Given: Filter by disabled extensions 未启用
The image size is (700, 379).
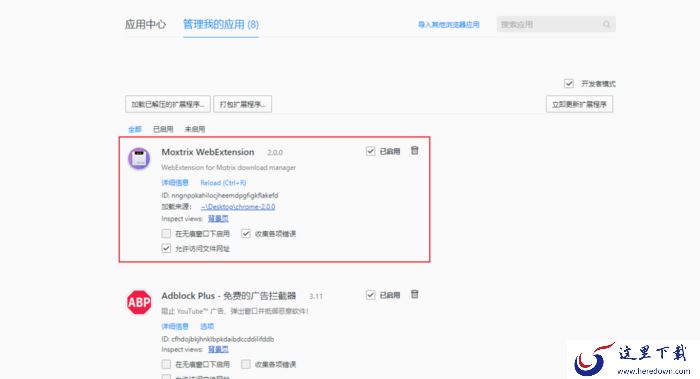Looking at the screenshot, I should point(195,129).
